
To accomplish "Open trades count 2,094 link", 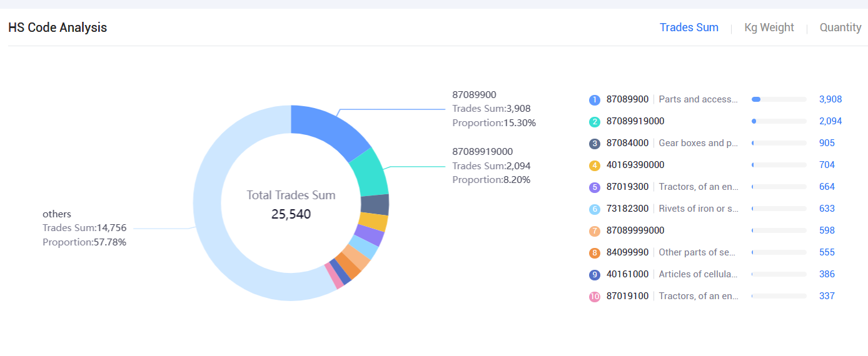I will point(830,121).
